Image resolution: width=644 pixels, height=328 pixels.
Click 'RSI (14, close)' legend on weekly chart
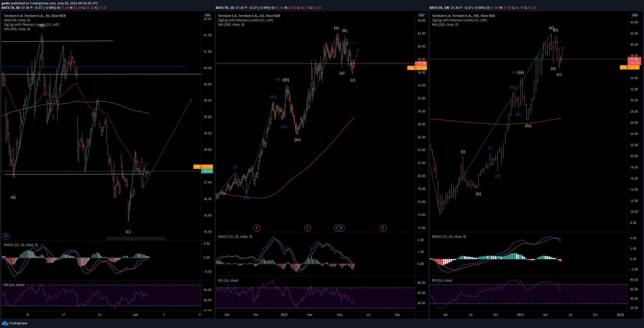(x=442, y=280)
